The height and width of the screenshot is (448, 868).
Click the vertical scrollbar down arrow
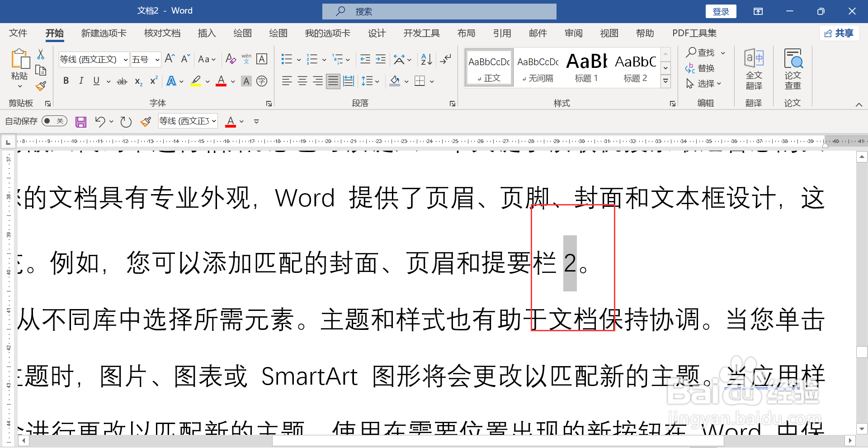pos(862,429)
